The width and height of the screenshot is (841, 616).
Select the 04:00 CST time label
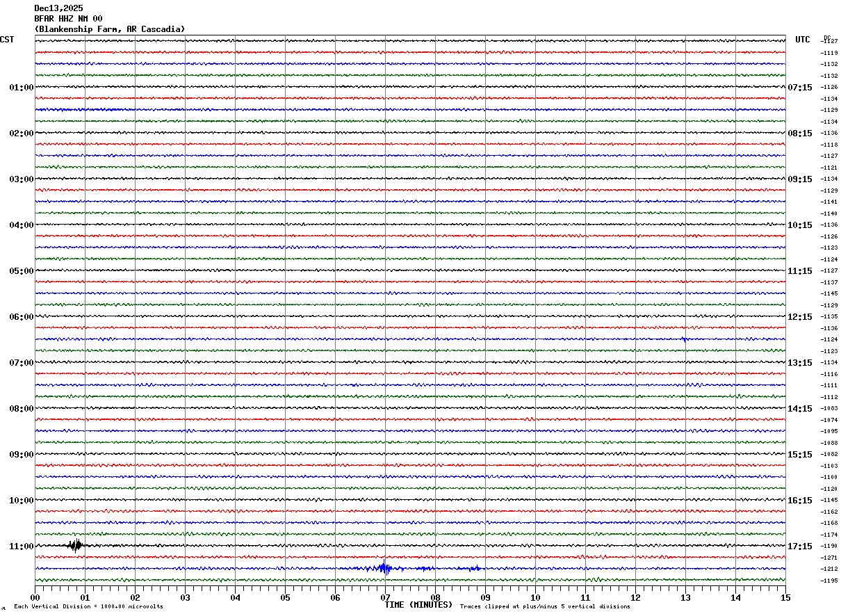coord(22,225)
